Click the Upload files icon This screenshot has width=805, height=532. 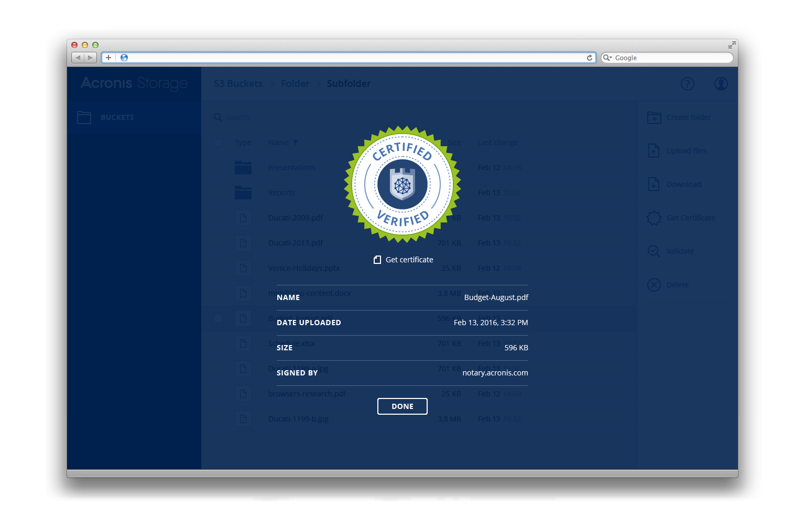click(x=654, y=151)
